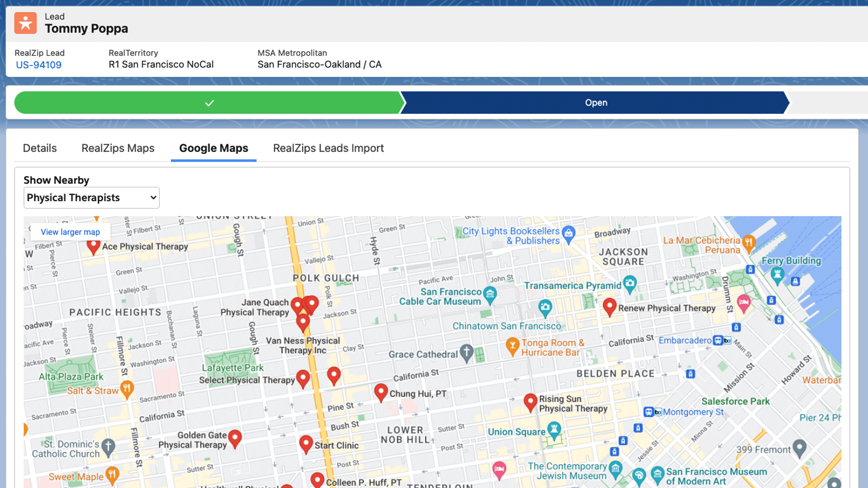Select the Open stage in path
Screen dimensions: 868x488
point(596,103)
